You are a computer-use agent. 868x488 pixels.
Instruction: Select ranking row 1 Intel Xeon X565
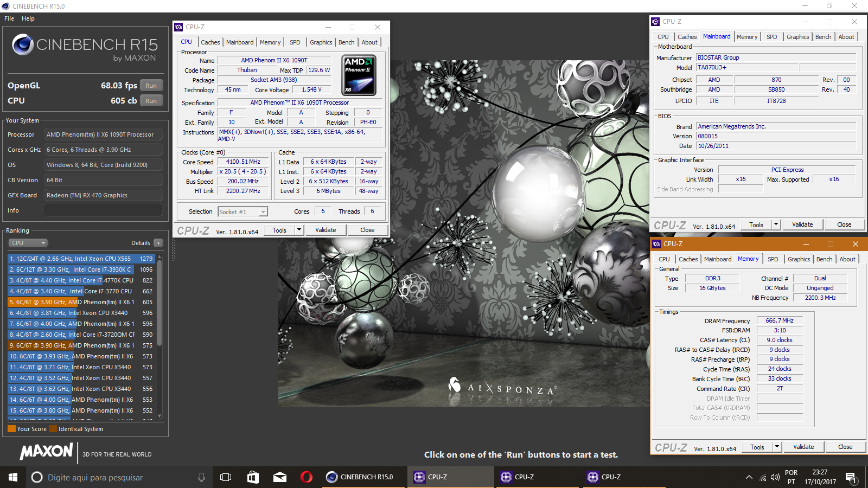[x=81, y=259]
